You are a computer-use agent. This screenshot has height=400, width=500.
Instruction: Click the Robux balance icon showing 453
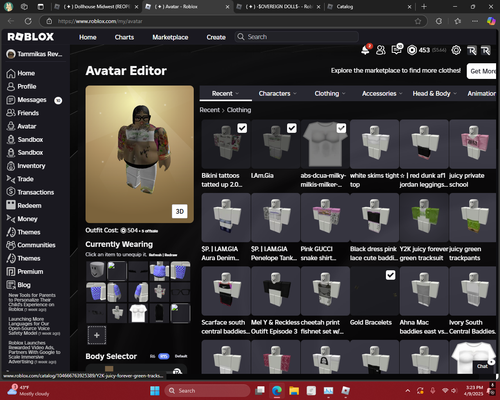tap(412, 50)
